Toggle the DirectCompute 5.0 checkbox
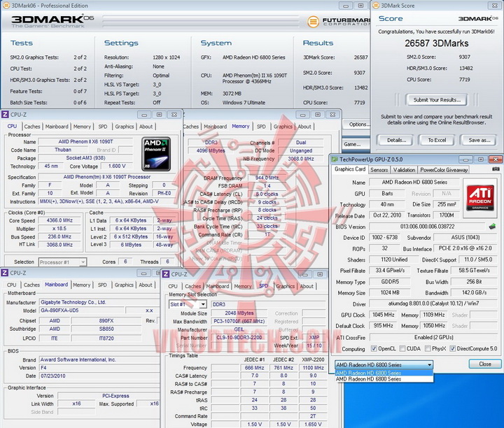Image resolution: width=504 pixels, height=428 pixels. [453, 348]
